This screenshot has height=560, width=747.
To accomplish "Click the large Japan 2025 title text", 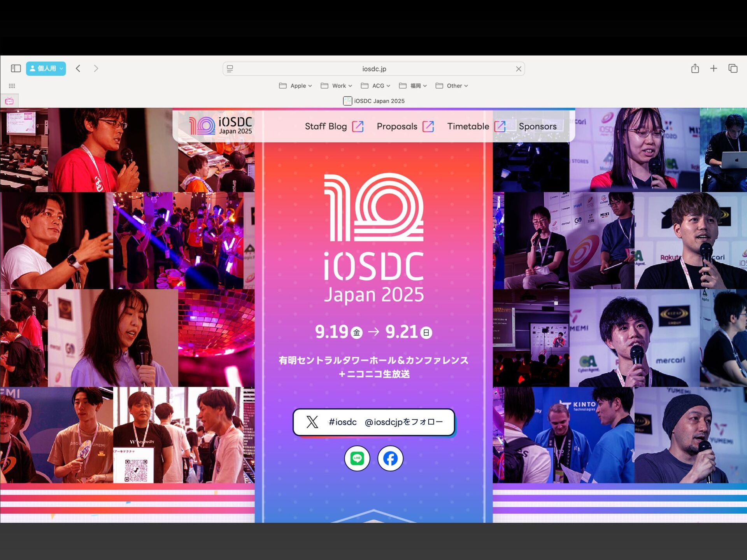I will pos(374,294).
